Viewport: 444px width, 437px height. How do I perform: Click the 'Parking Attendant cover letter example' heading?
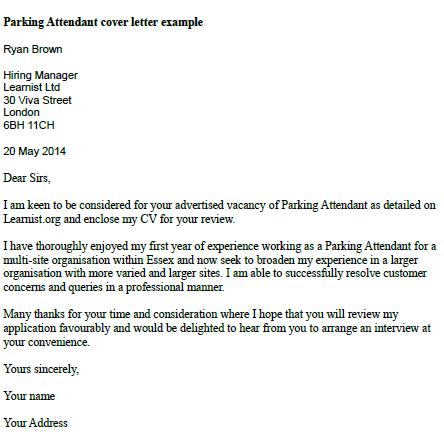[103, 22]
